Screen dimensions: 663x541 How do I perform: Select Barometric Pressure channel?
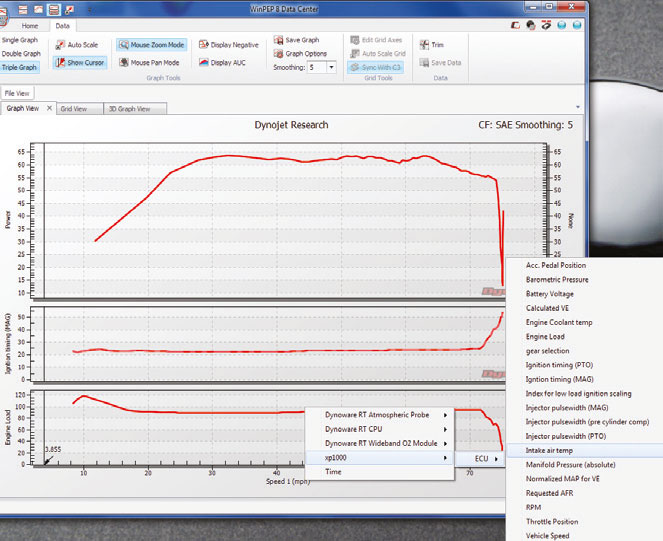[x=557, y=280]
